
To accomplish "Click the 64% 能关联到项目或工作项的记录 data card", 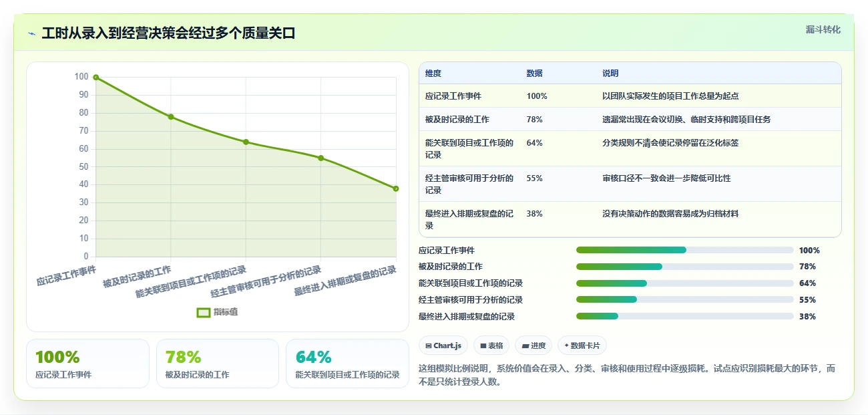I will point(347,364).
